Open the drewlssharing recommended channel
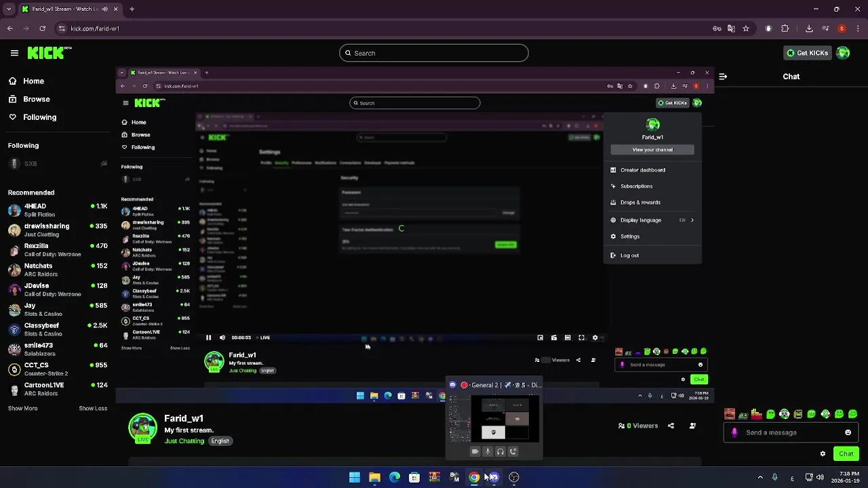Image resolution: width=868 pixels, height=488 pixels. [x=58, y=230]
